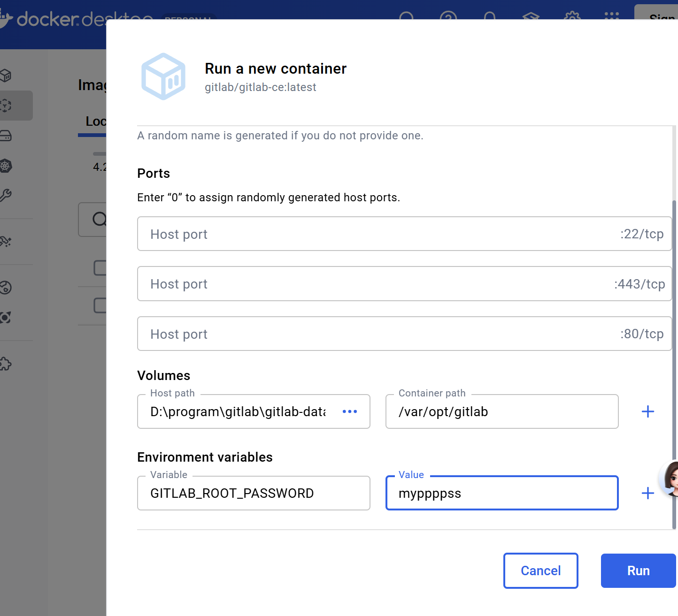Click the Cancel button
This screenshot has width=678, height=616.
(541, 570)
